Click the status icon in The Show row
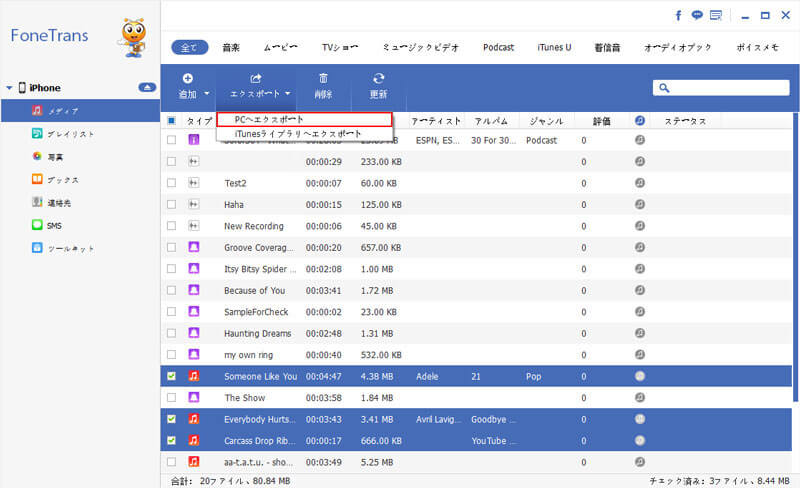 click(640, 397)
